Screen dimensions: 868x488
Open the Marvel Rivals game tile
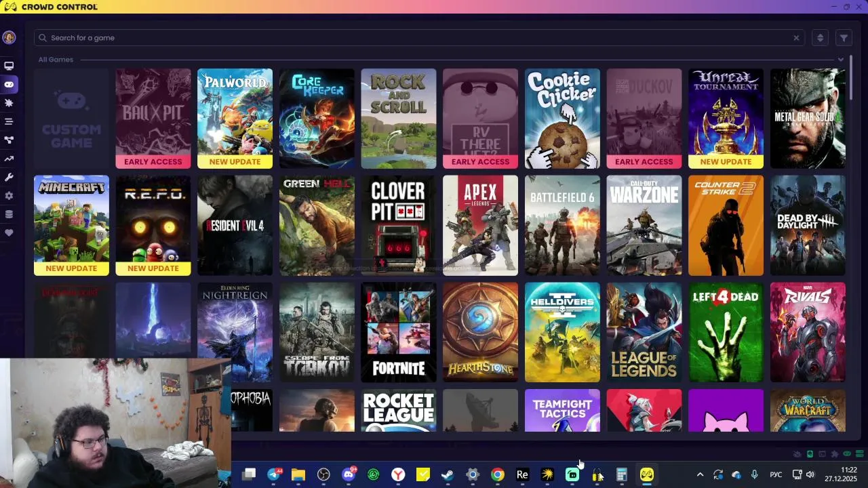(x=808, y=332)
